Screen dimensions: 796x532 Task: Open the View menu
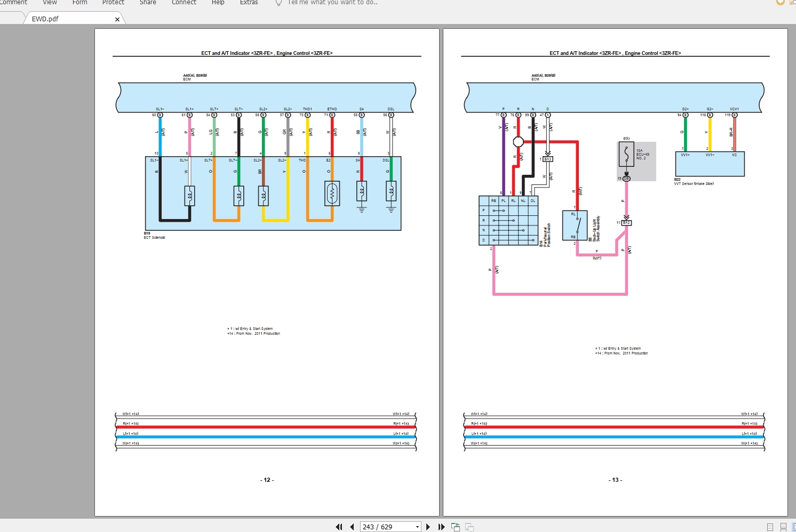pyautogui.click(x=50, y=2)
